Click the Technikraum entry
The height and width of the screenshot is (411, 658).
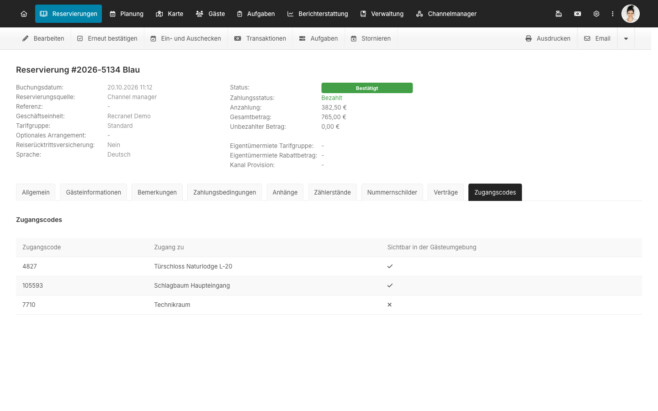pos(172,305)
